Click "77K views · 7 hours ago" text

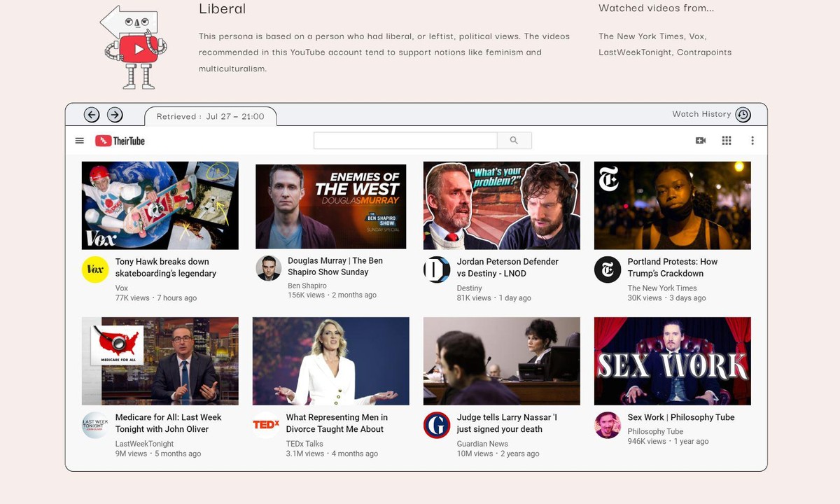coord(156,297)
